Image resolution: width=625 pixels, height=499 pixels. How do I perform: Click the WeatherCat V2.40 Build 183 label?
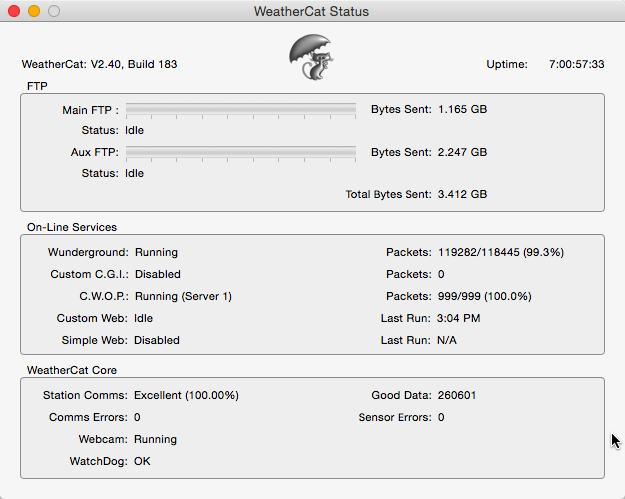point(99,64)
